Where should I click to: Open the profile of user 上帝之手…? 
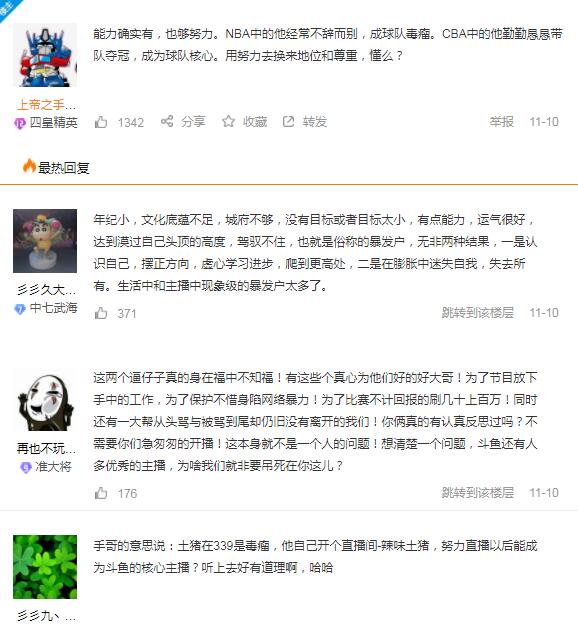(x=46, y=105)
